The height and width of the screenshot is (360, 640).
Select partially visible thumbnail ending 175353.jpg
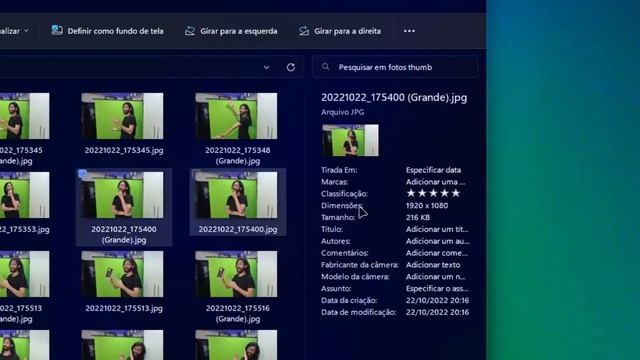pyautogui.click(x=24, y=195)
